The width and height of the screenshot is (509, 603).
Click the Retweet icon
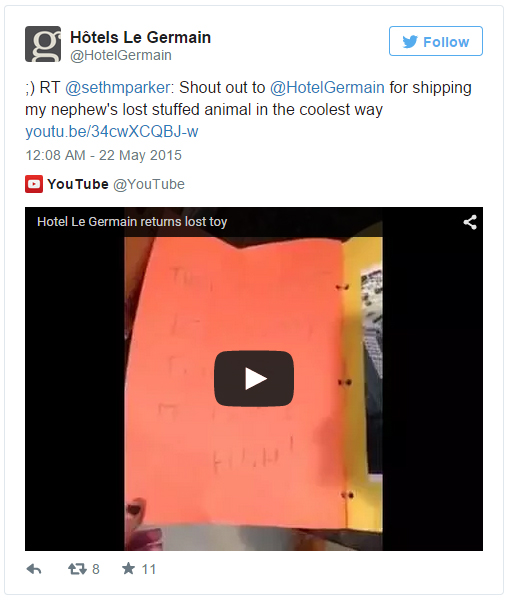(77, 569)
